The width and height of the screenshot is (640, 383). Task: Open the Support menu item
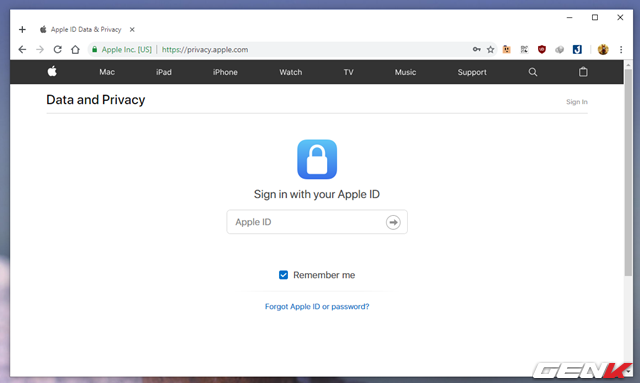[472, 72]
